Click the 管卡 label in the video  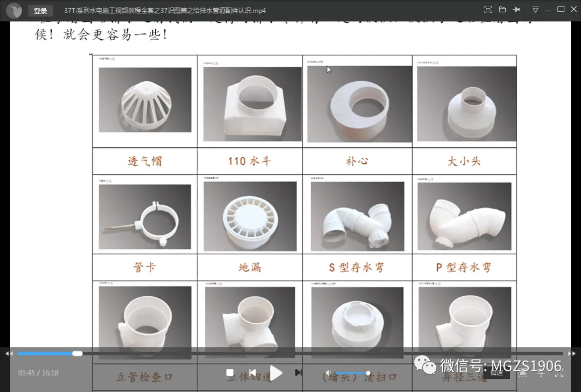(x=145, y=267)
